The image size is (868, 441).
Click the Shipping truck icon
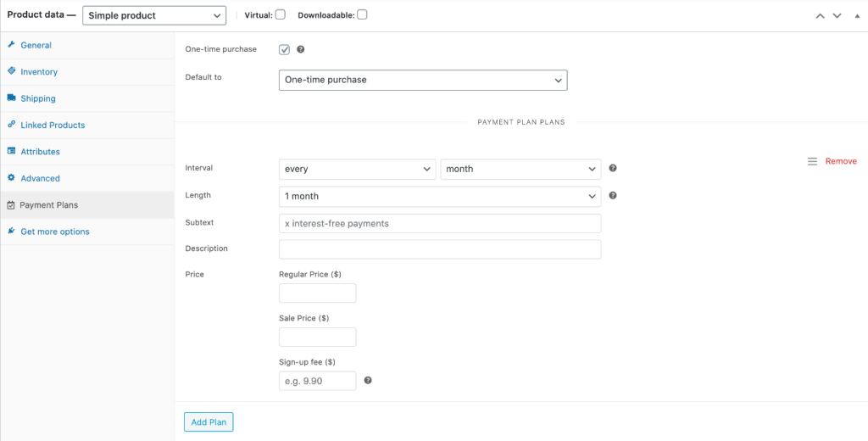tap(11, 98)
